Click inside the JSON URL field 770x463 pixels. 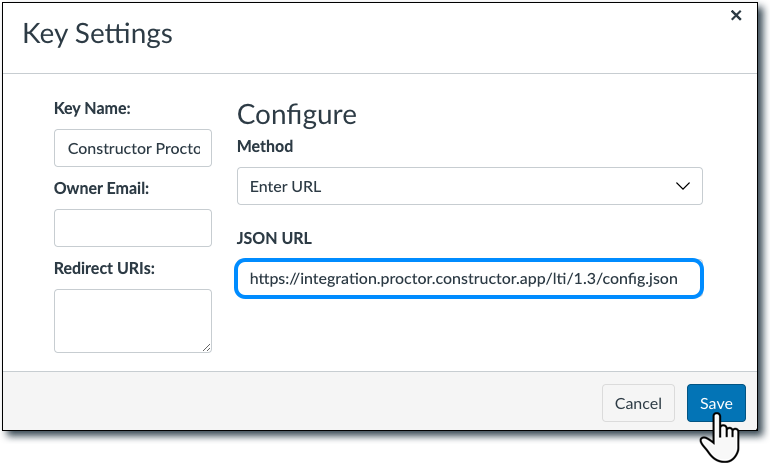point(469,279)
